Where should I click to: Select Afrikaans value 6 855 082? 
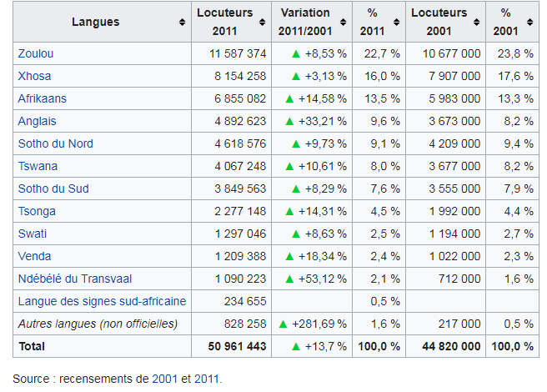240,98
